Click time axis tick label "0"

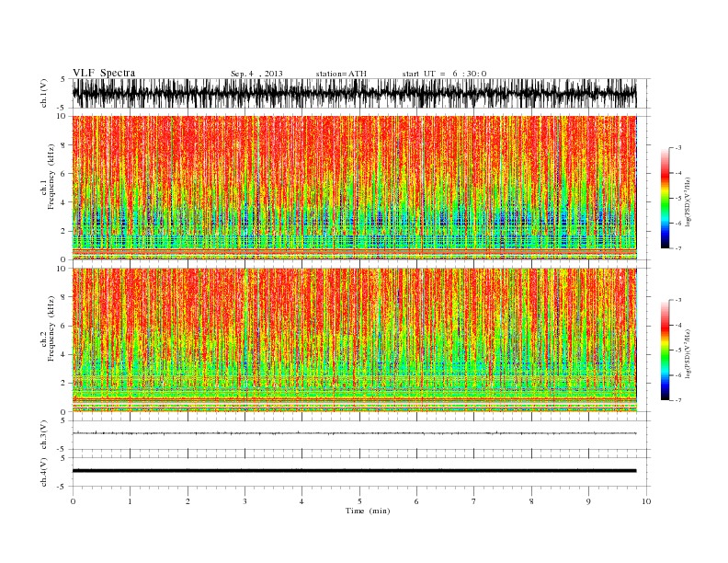coord(73,501)
